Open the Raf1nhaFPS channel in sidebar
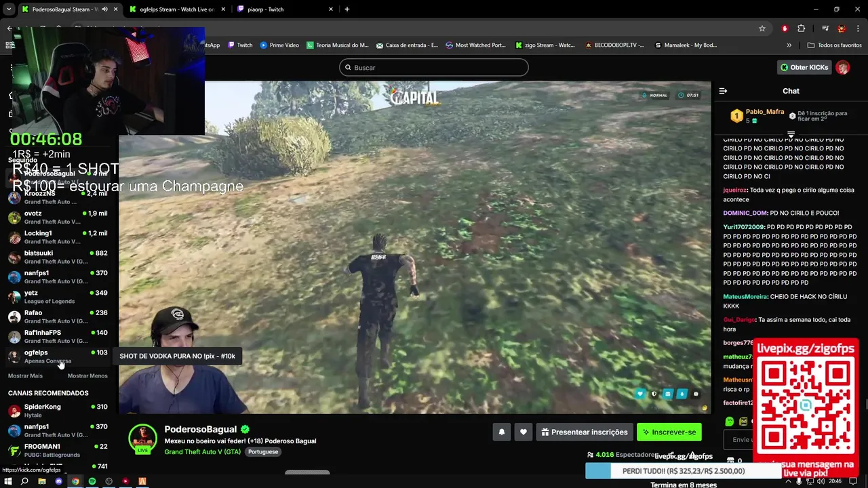868x488 pixels. tap(58, 336)
